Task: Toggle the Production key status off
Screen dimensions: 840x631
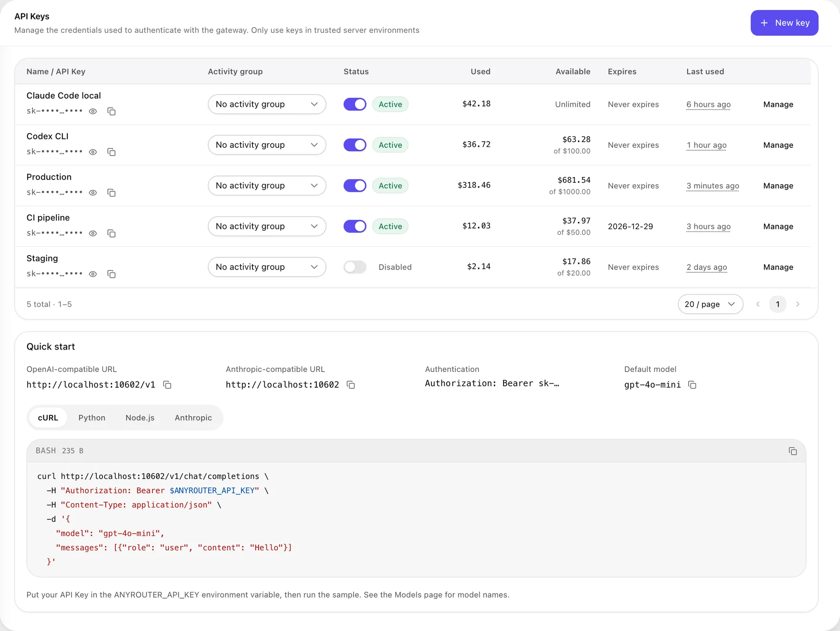Action: pos(355,186)
